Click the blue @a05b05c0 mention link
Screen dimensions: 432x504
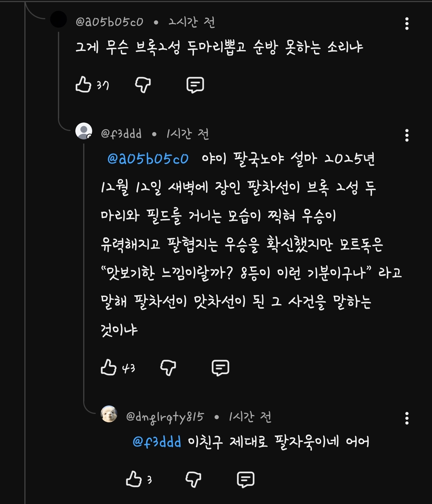coord(148,159)
